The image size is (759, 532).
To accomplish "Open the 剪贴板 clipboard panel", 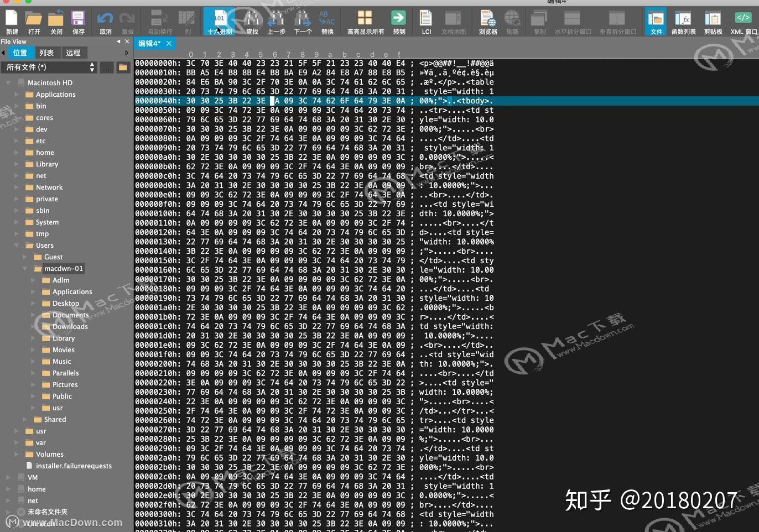I will point(713,22).
